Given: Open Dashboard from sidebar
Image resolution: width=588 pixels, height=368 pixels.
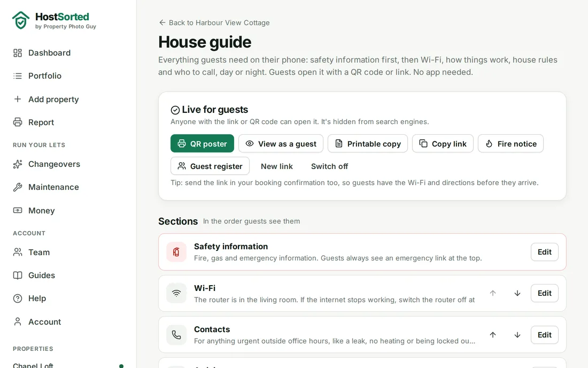Looking at the screenshot, I should coord(49,53).
